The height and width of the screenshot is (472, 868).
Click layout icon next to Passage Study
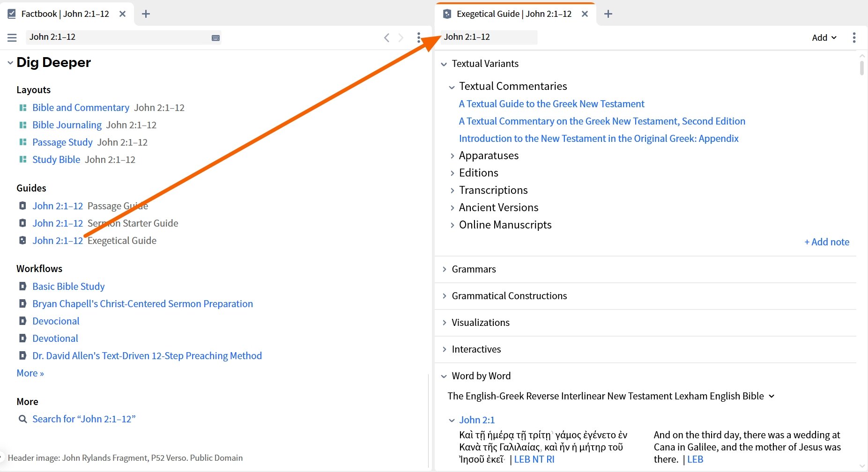pos(22,142)
